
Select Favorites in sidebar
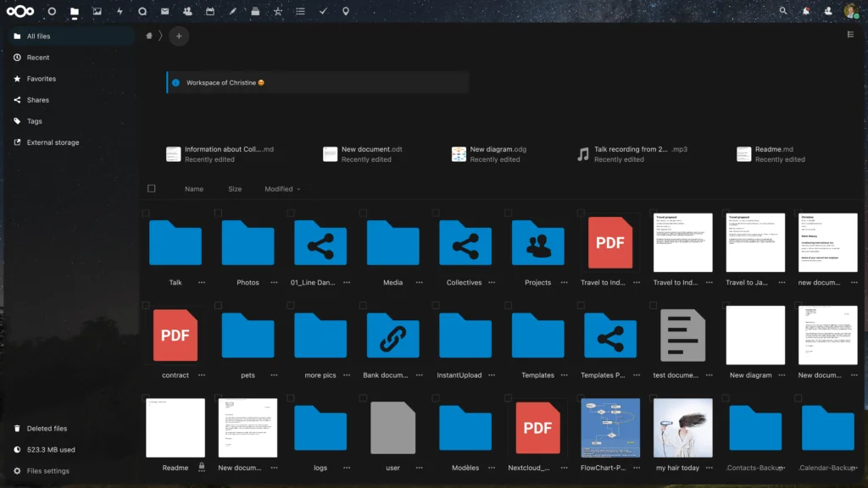[71, 79]
